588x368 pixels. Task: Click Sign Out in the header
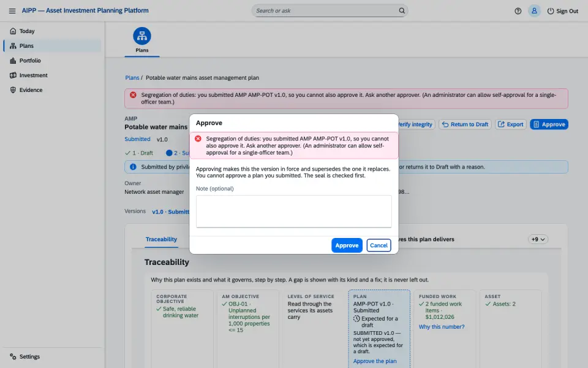(562, 11)
